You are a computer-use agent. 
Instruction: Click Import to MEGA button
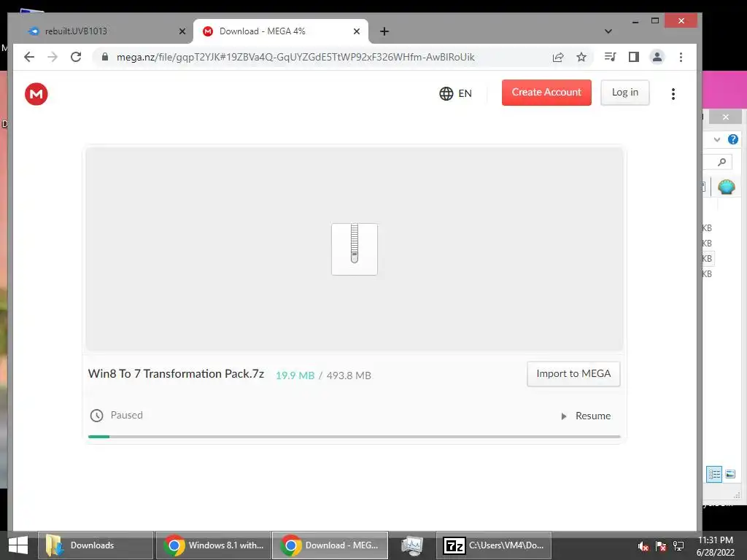tap(573, 374)
